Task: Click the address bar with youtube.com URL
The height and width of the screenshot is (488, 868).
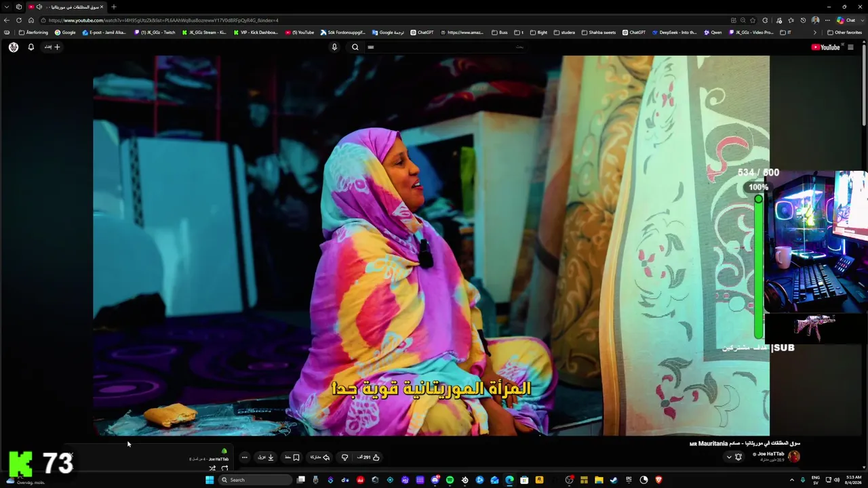Action: tap(380, 20)
